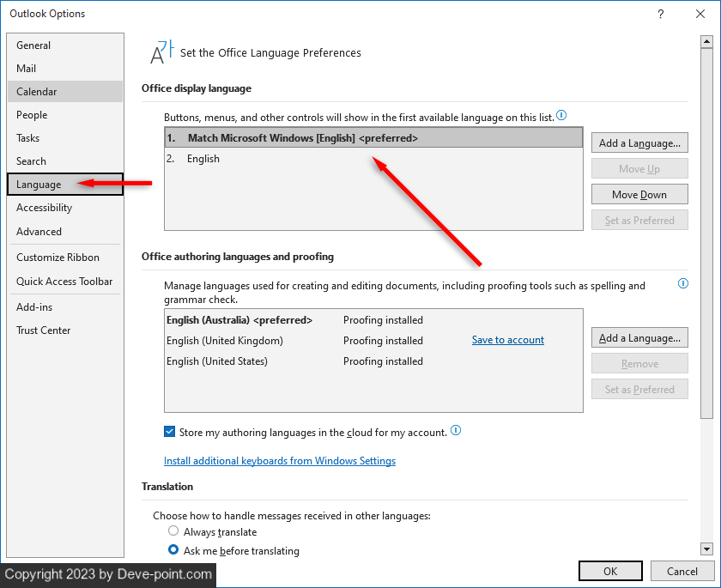
Task: Click the Help question mark in title bar
Action: pyautogui.click(x=660, y=14)
